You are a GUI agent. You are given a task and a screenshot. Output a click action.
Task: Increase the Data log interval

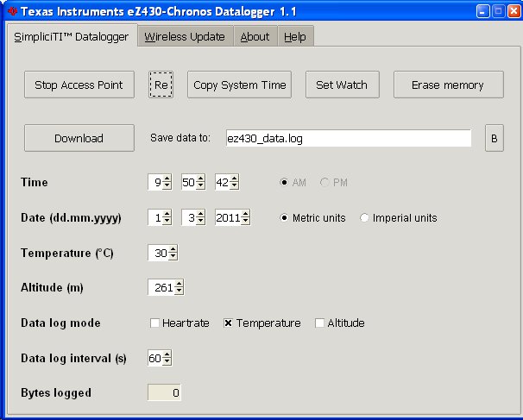click(x=167, y=354)
